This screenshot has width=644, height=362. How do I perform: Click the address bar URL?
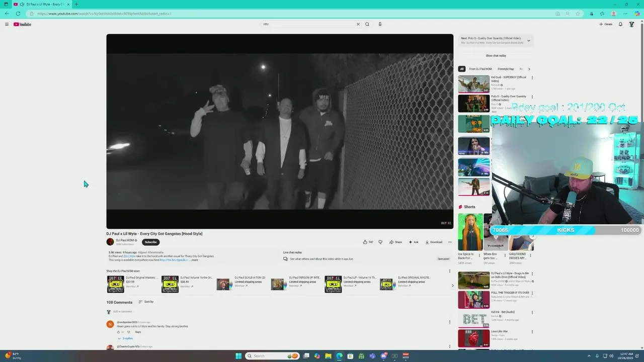pyautogui.click(x=104, y=14)
